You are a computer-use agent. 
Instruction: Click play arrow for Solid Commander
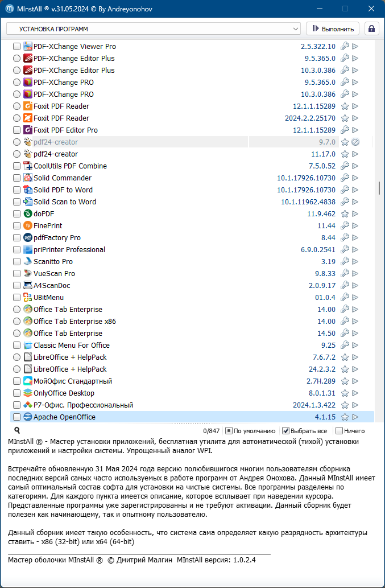pos(355,178)
